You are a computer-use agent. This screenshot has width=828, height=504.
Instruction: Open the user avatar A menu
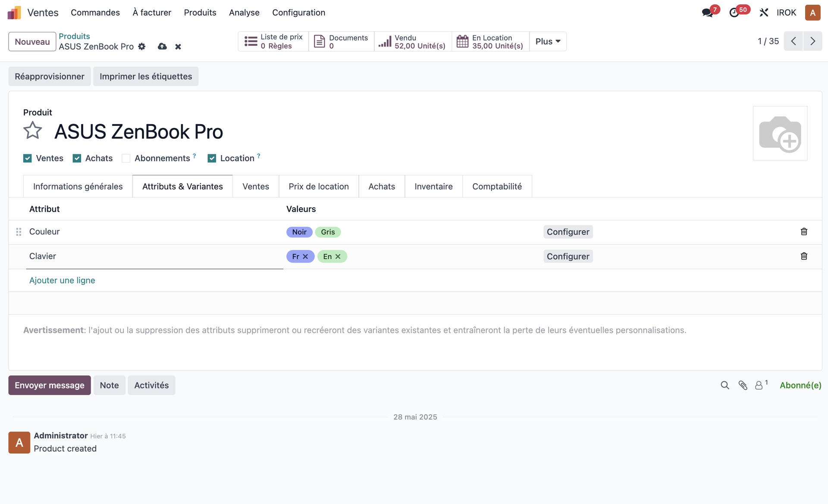pos(812,13)
